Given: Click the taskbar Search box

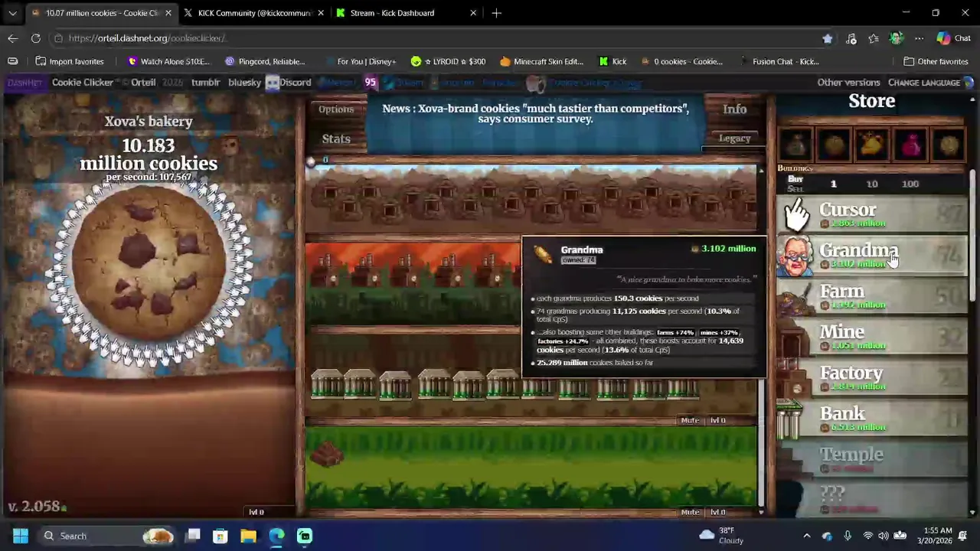Looking at the screenshot, I should coord(106,536).
